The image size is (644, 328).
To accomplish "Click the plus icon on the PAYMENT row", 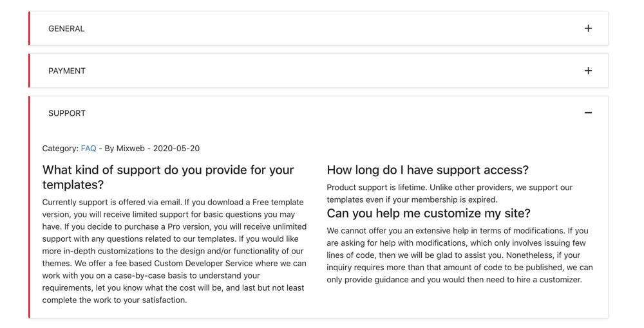I will point(588,71).
